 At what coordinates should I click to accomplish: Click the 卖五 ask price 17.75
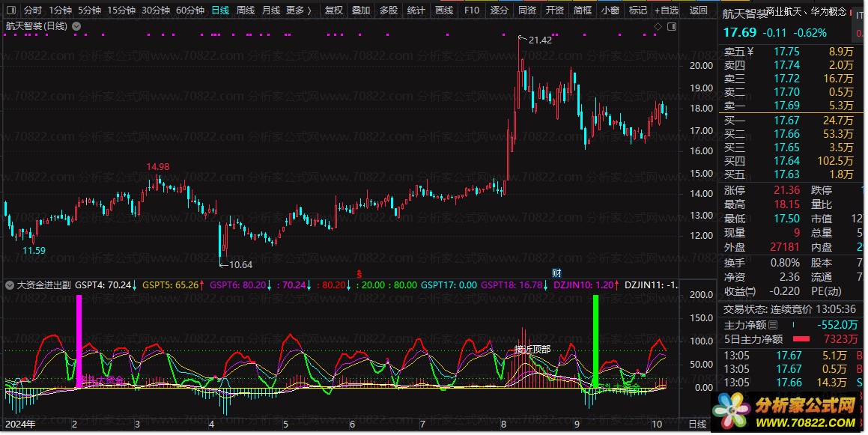point(786,52)
